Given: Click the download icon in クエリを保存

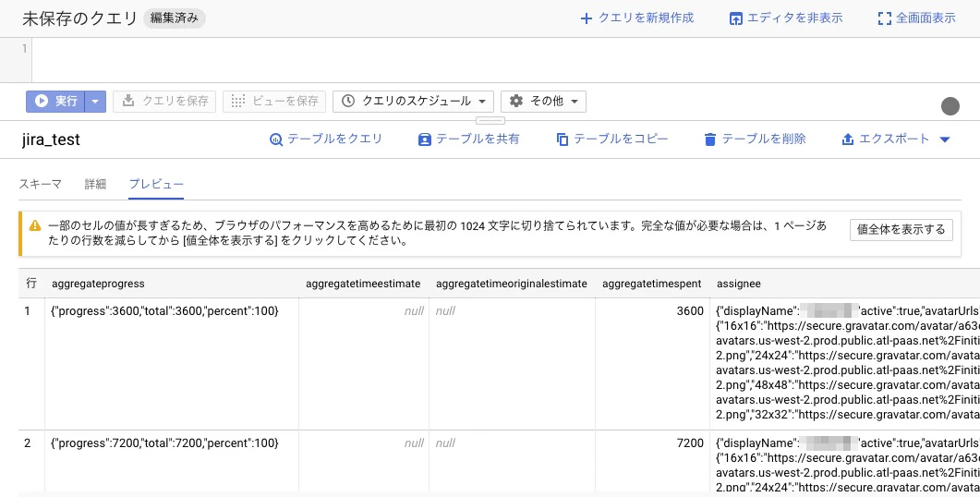Looking at the screenshot, I should point(128,101).
